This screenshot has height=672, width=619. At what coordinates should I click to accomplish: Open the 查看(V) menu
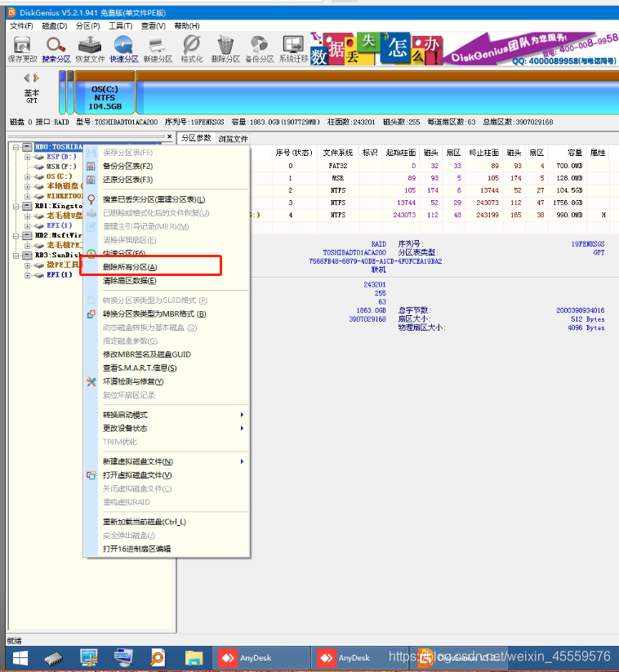[154, 25]
